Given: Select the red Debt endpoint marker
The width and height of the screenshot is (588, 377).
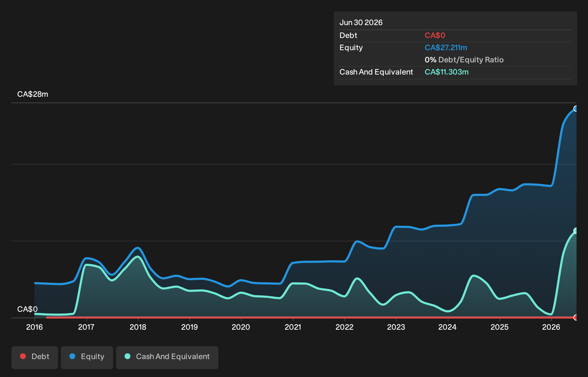Looking at the screenshot, I should [576, 318].
